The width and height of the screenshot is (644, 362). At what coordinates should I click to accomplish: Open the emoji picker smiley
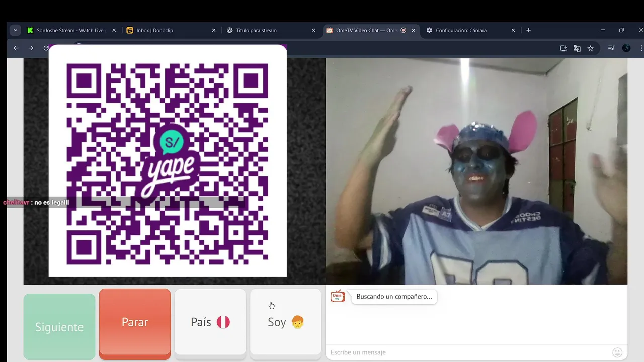(617, 352)
